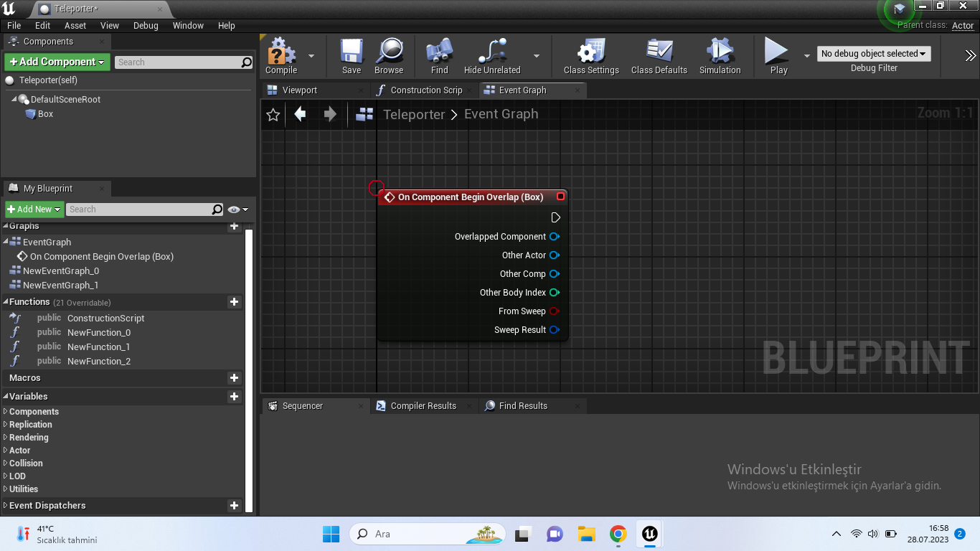This screenshot has height=551, width=980.
Task: Expand the Collision variable category
Action: pos(6,463)
